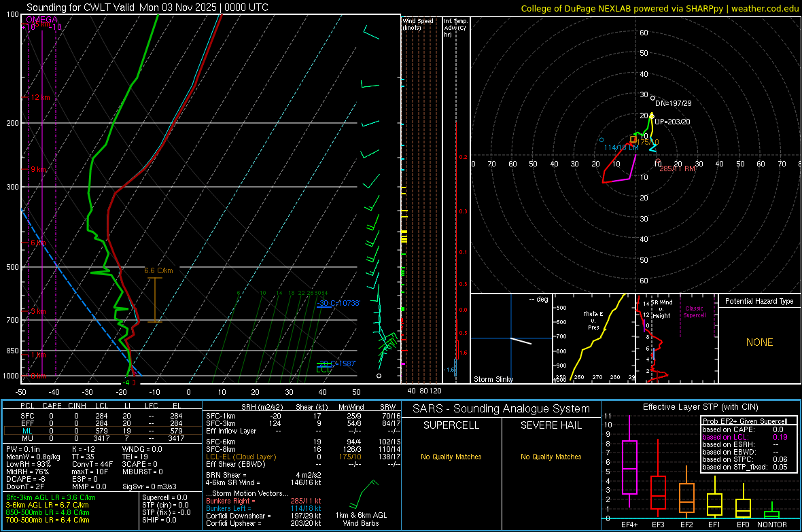Viewport: 802px width, 532px height.
Task: Click the SARS - Sounding Analogue System heading
Action: pos(501,409)
